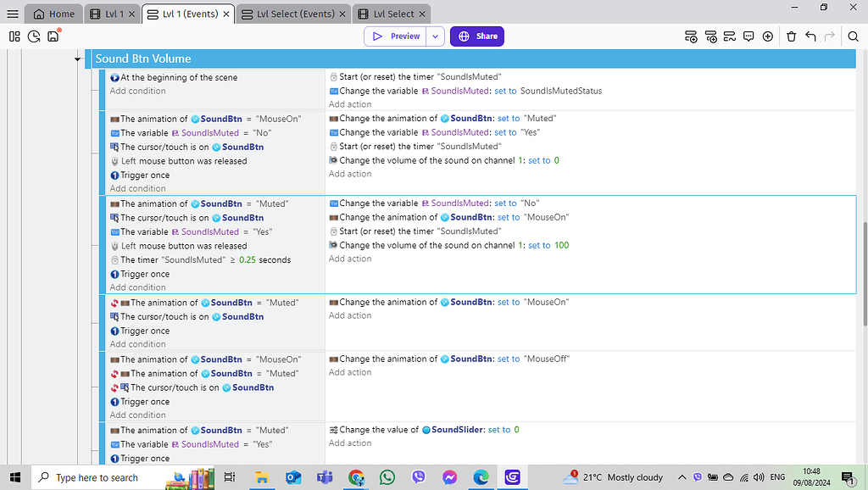Select action set SoundIsMuted to SoundIsMutedStatus
The image size is (868, 490).
(465, 91)
